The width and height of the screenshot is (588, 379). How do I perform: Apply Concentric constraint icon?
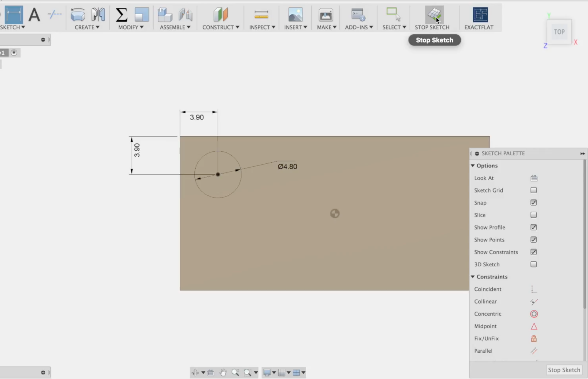(533, 314)
